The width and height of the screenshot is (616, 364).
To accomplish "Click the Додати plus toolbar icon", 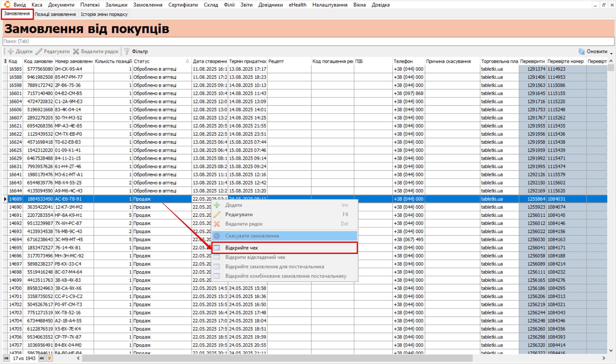I will pos(11,52).
